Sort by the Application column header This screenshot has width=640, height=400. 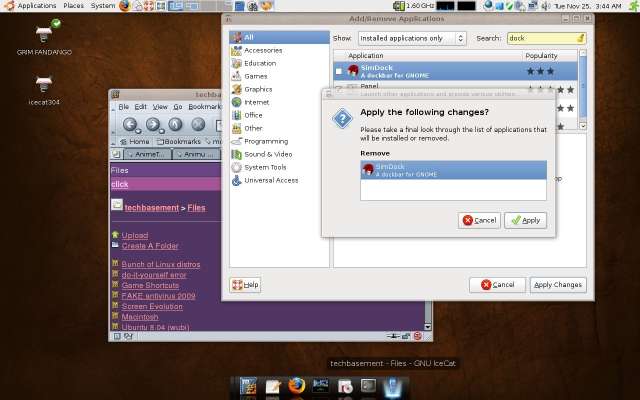point(428,56)
